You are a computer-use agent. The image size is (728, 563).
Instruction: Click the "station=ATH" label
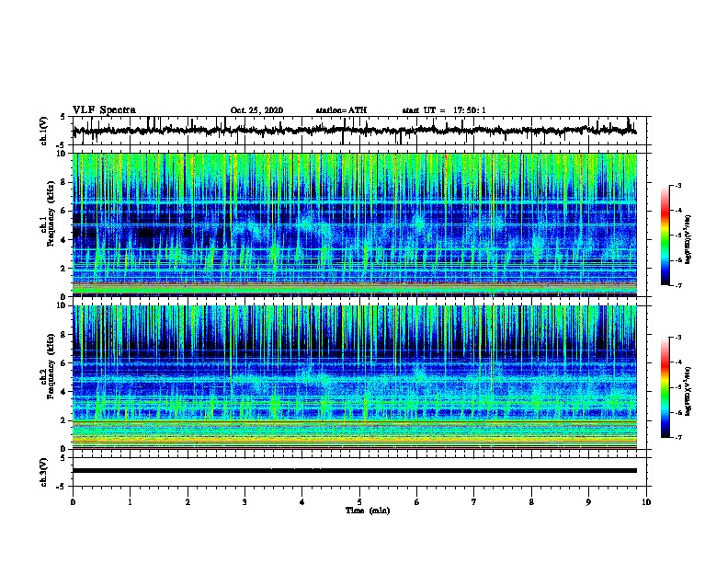(341, 110)
